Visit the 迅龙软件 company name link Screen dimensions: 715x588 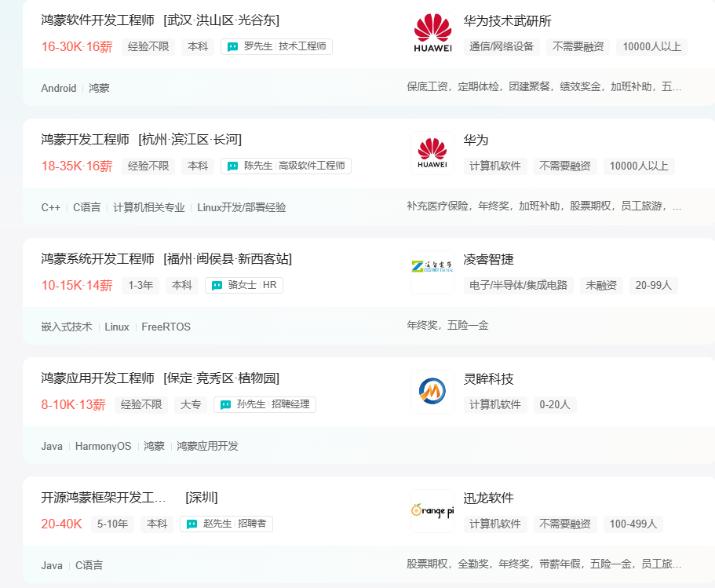pyautogui.click(x=488, y=499)
